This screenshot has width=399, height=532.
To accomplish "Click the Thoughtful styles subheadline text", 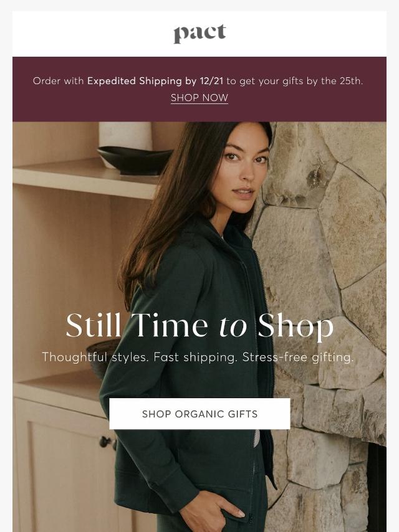I will pos(198,358).
